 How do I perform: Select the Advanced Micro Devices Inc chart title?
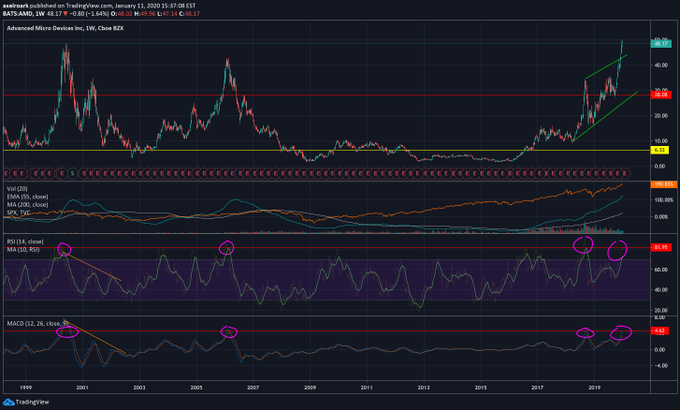pyautogui.click(x=65, y=28)
